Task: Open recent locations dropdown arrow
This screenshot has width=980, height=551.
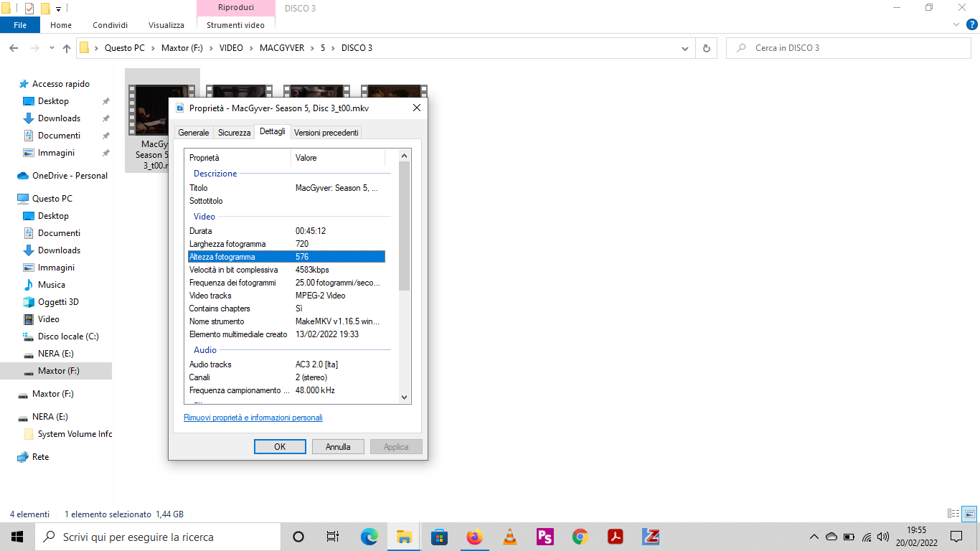Action: click(52, 48)
